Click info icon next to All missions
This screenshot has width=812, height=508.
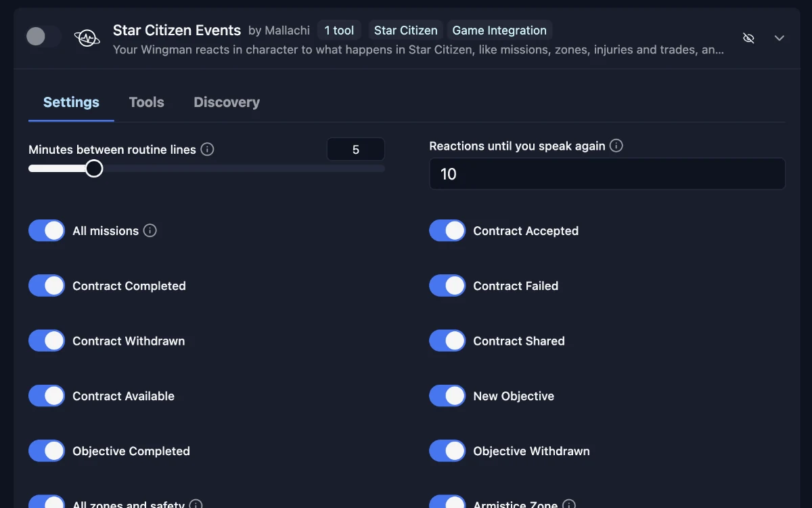[x=150, y=230]
